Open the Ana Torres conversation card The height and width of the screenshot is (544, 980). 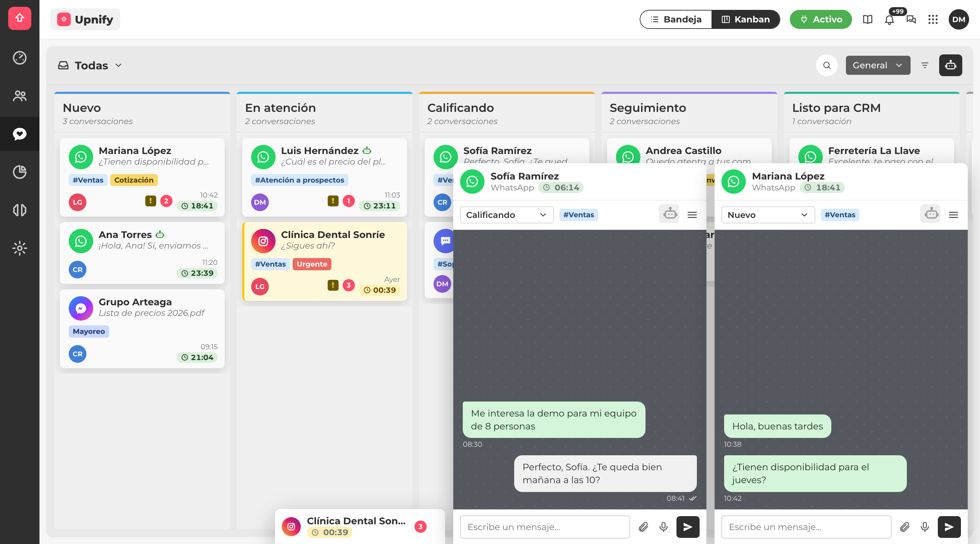(142, 253)
